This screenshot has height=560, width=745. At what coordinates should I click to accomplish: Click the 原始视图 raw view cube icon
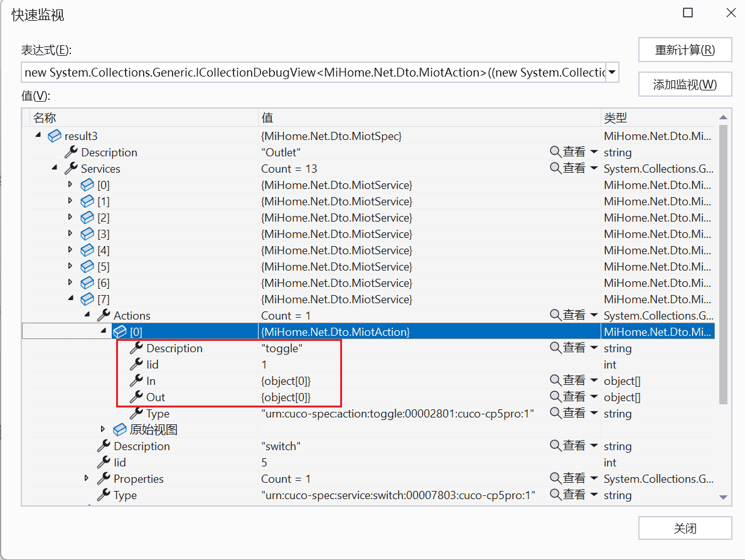click(119, 429)
